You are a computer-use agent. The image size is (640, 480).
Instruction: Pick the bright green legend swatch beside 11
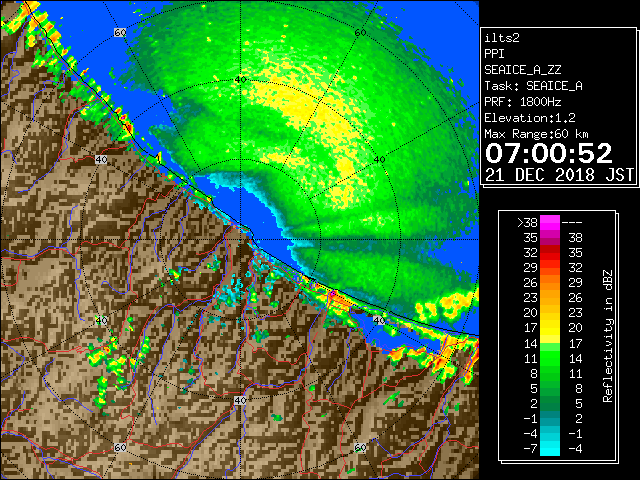[x=550, y=358]
